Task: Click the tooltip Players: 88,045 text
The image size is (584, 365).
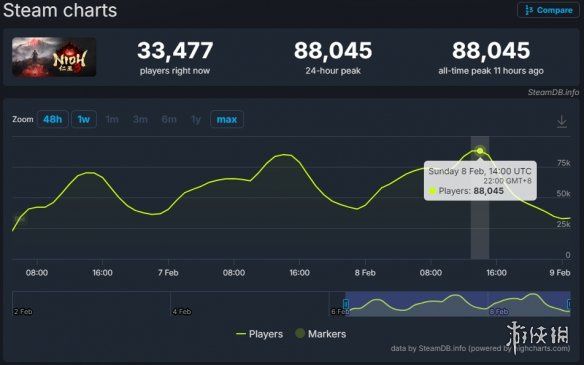Action: [471, 191]
